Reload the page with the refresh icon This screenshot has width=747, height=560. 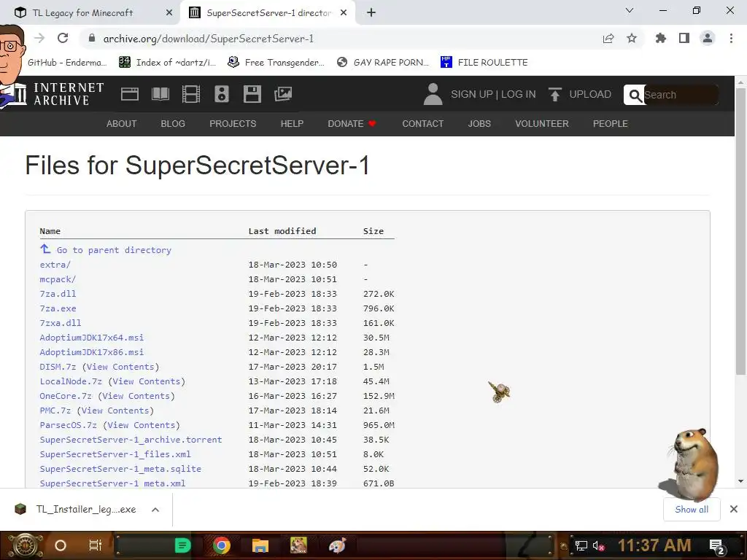pos(63,38)
